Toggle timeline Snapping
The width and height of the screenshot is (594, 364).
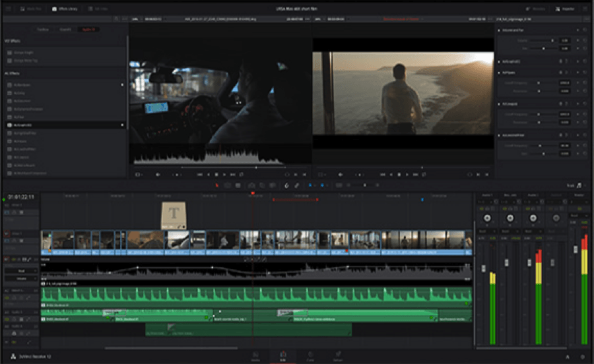[x=287, y=185]
